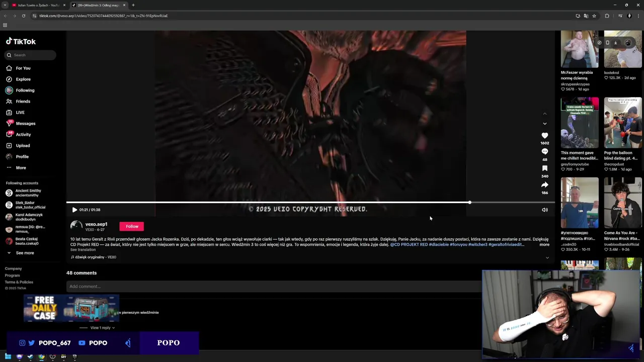Go to the next video with the down chevron
This screenshot has width=644, height=362.
544,123
